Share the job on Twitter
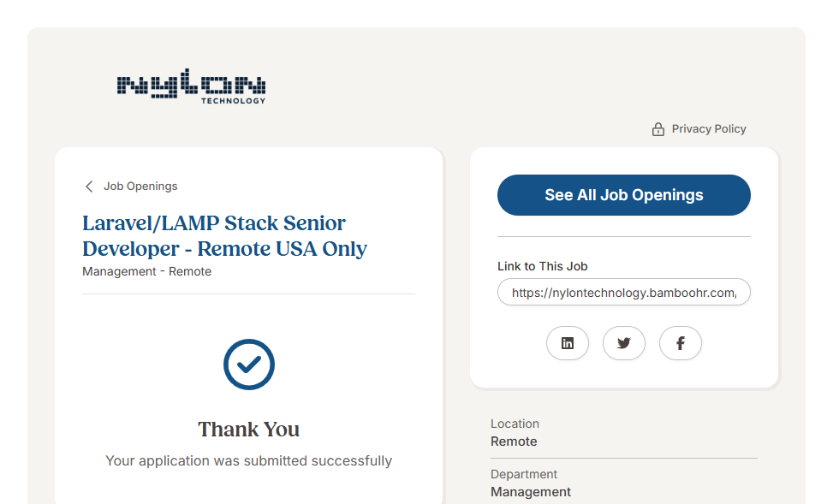Screen dimensions: 833x504 (x=624, y=343)
